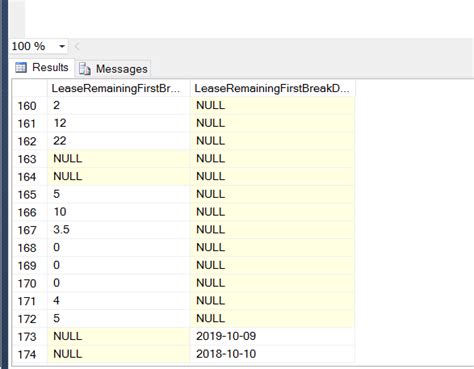Click second-column NULL cell in row 169
The width and height of the screenshot is (474, 369).
(272, 265)
